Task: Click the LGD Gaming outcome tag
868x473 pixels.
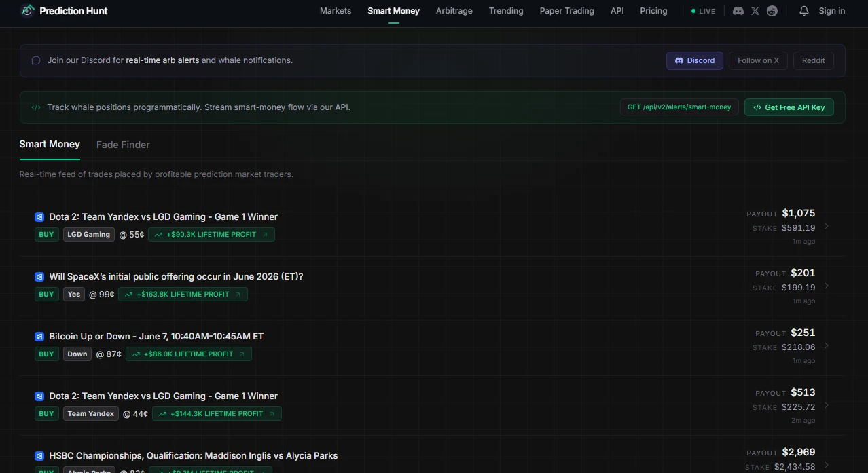Action: 88,235
